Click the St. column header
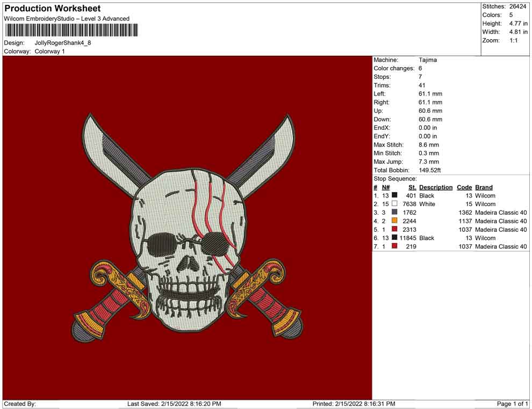This screenshot has width=532, height=409. click(412, 187)
